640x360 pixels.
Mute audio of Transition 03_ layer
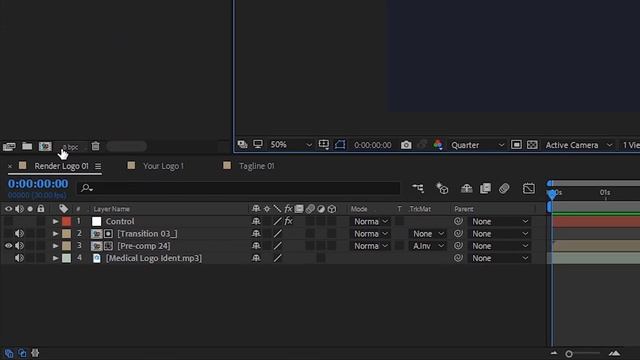pyautogui.click(x=19, y=233)
